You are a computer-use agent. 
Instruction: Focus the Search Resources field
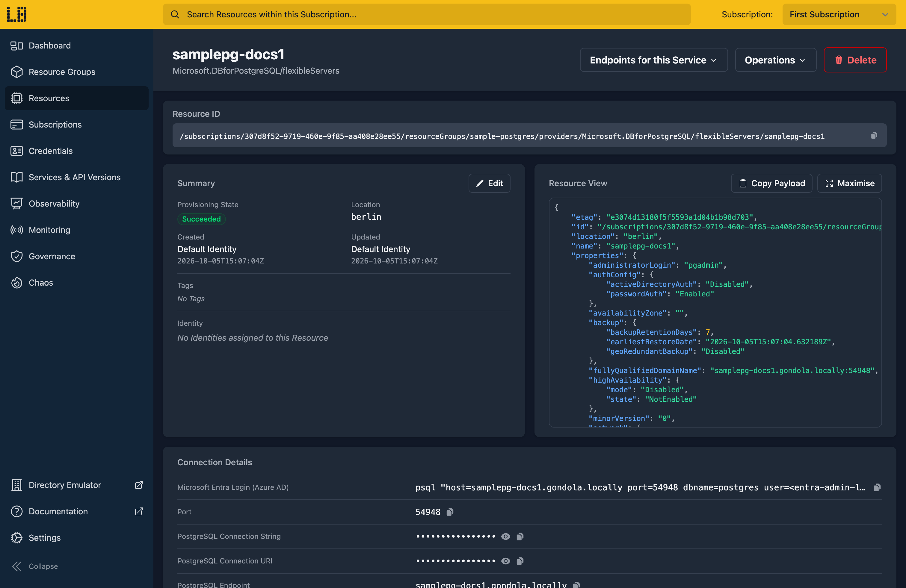[427, 14]
